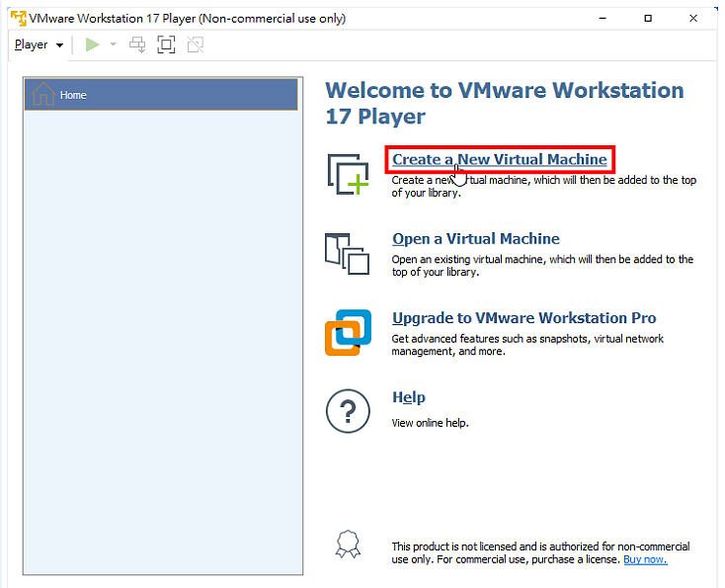The image size is (725, 588).
Task: Click the Create a New Virtual Machine link
Action: point(500,160)
